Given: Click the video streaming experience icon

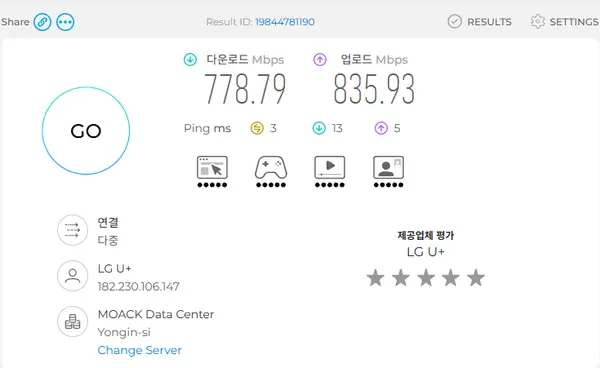Looking at the screenshot, I should (329, 168).
